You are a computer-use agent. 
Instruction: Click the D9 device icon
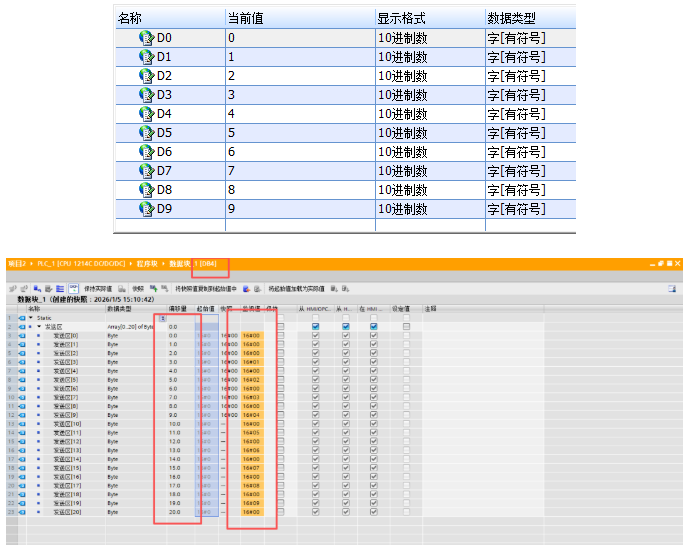[146, 209]
